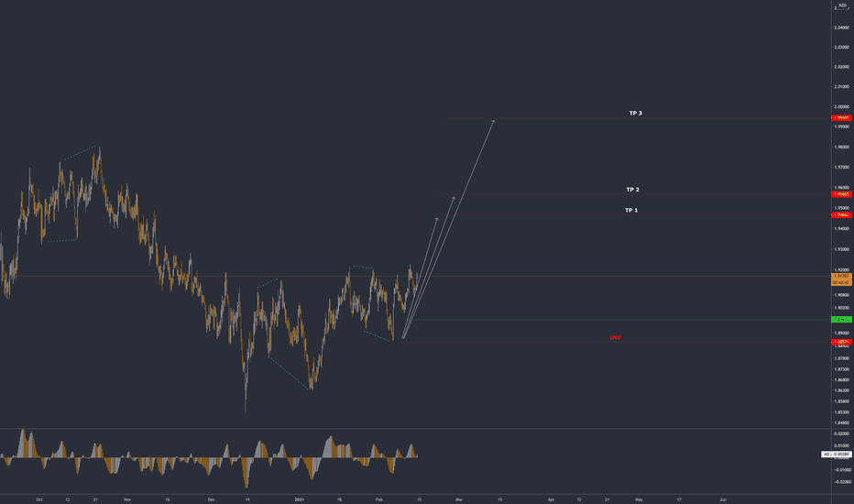Click the green price level tag on axis
854x504 pixels.
click(x=841, y=320)
